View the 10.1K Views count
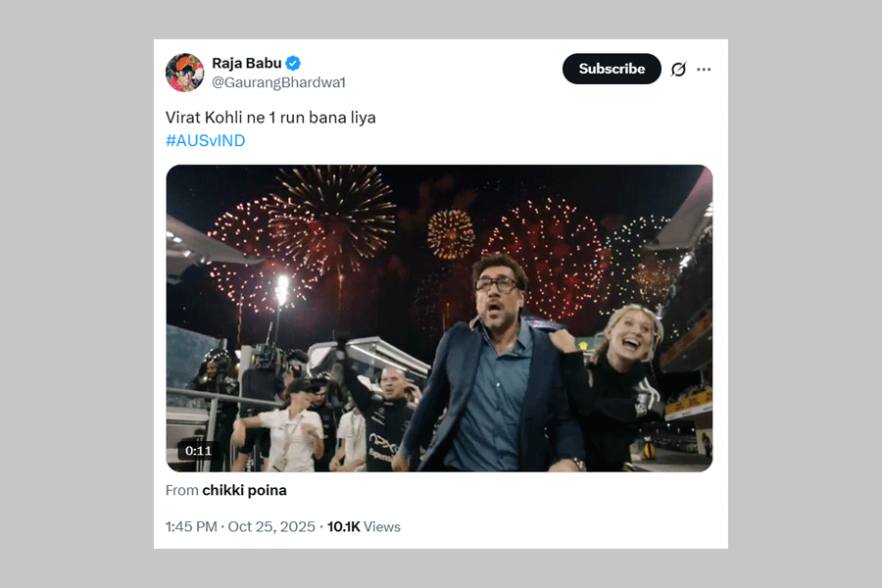The width and height of the screenshot is (882, 588). (x=364, y=526)
